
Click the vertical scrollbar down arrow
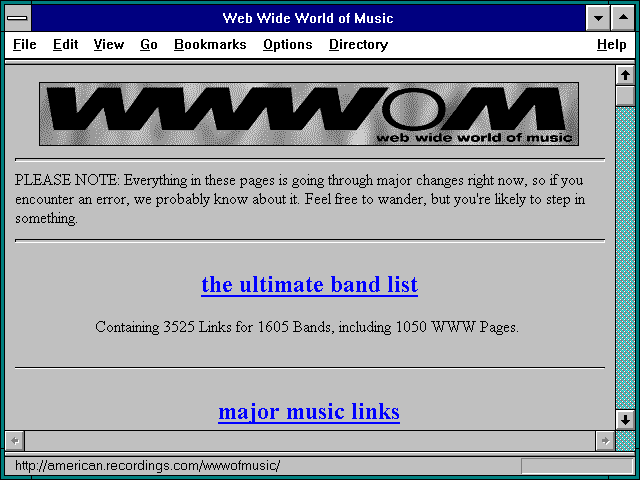[x=625, y=420]
